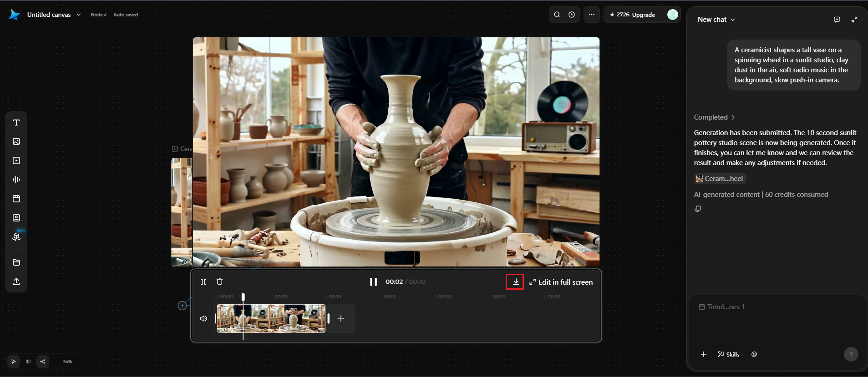868x377 pixels.
Task: Select the pointer cursor tool at bottom
Action: pos(14,362)
